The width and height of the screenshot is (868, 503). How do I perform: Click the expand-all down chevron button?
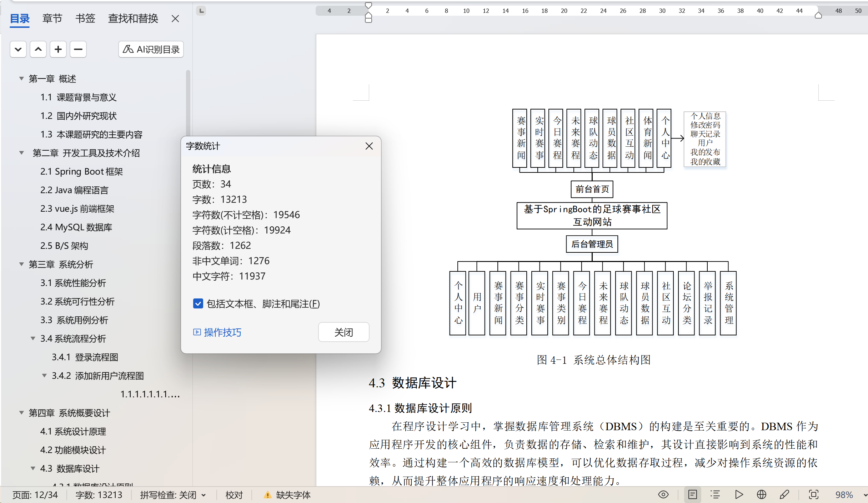click(x=18, y=49)
